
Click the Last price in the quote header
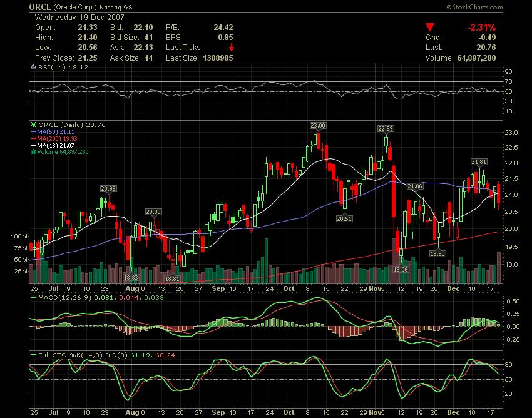486,48
